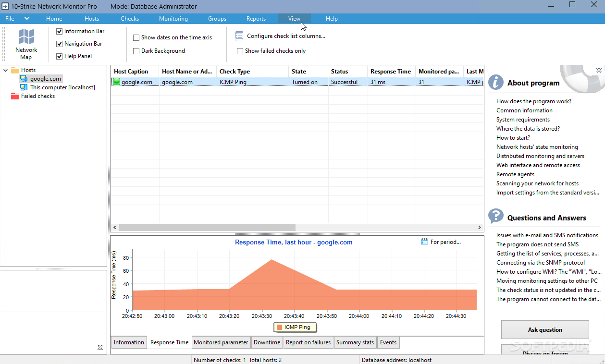Select 'This computer [localhost]' tree item
Image resolution: width=605 pixels, height=364 pixels.
62,87
